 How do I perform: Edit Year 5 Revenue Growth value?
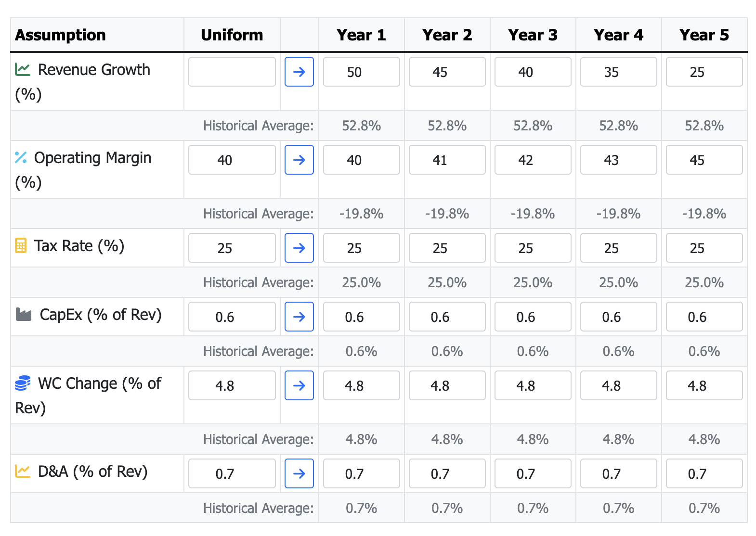(x=704, y=72)
